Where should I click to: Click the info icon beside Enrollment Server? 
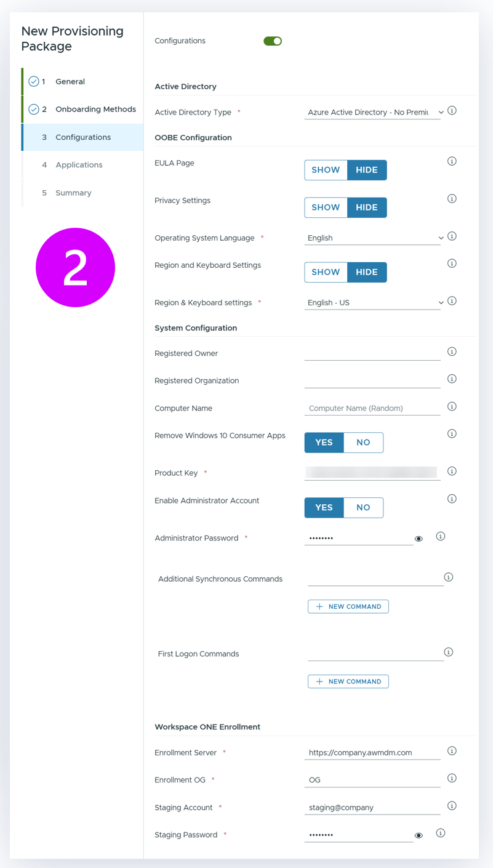[x=452, y=750]
